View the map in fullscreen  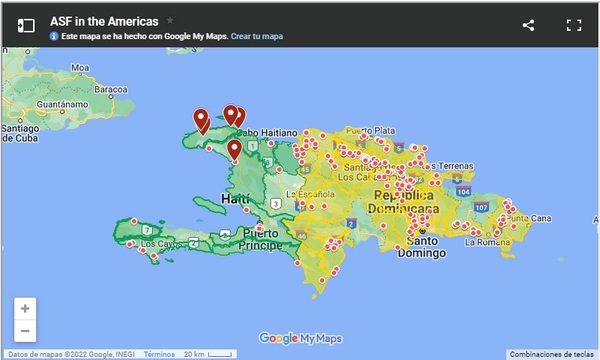point(574,26)
